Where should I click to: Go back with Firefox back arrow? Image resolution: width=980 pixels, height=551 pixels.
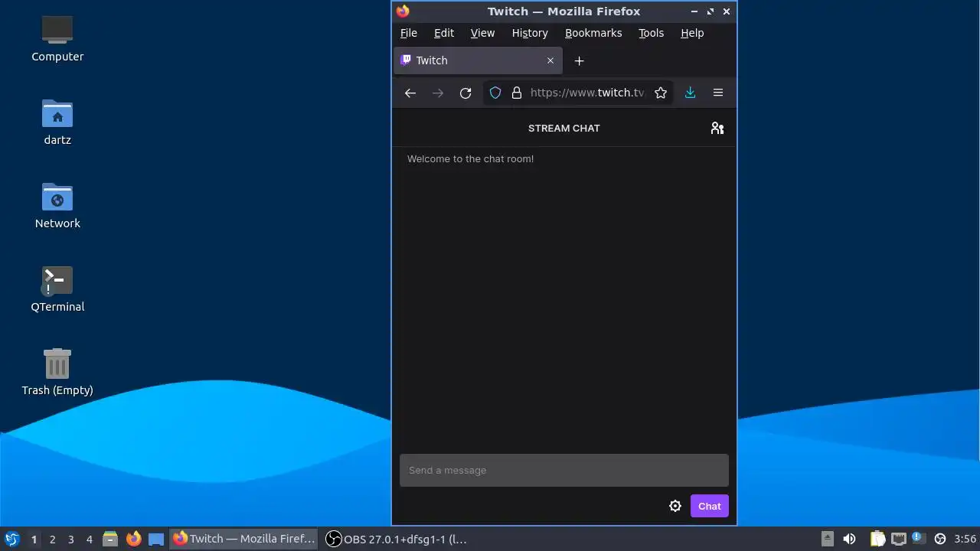coord(410,93)
